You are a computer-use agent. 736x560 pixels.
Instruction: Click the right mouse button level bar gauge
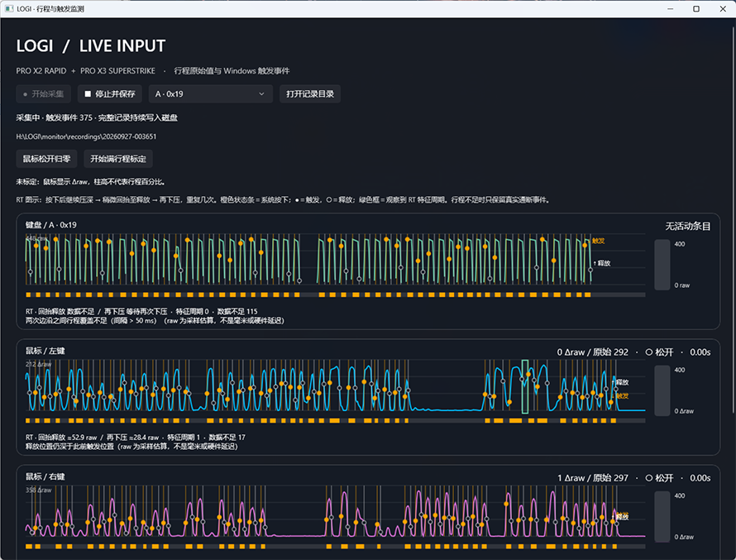click(662, 516)
